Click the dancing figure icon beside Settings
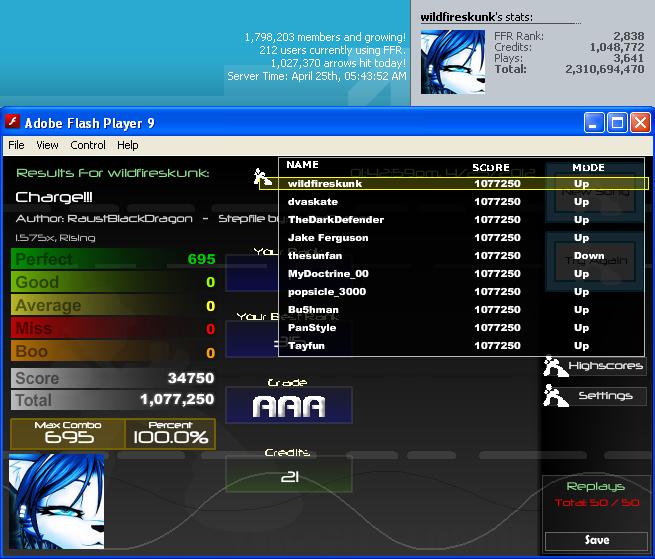The image size is (655, 559). 555,396
